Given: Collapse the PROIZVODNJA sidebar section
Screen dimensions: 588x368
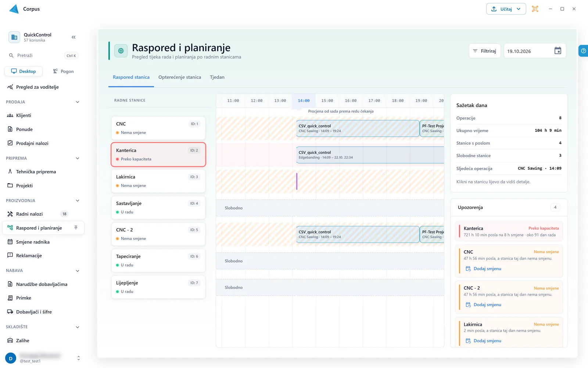Looking at the screenshot, I should click(x=78, y=201).
